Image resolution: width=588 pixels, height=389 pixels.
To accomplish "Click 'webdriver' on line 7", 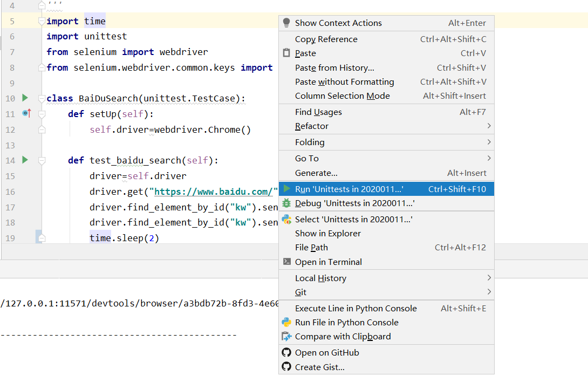I will click(184, 52).
